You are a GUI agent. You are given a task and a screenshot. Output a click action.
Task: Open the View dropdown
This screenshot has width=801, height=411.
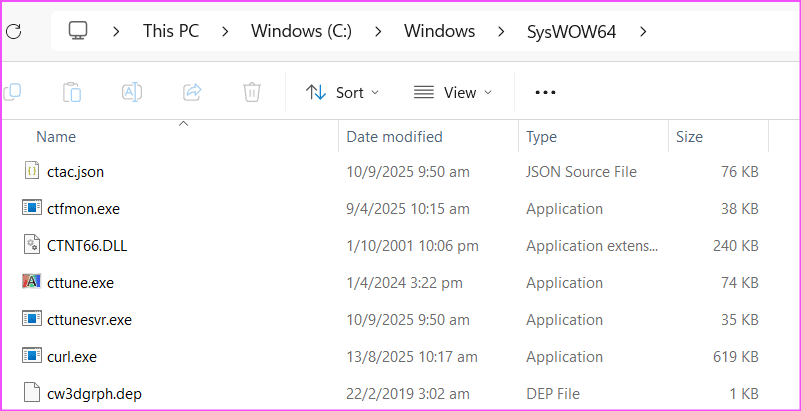(x=452, y=92)
